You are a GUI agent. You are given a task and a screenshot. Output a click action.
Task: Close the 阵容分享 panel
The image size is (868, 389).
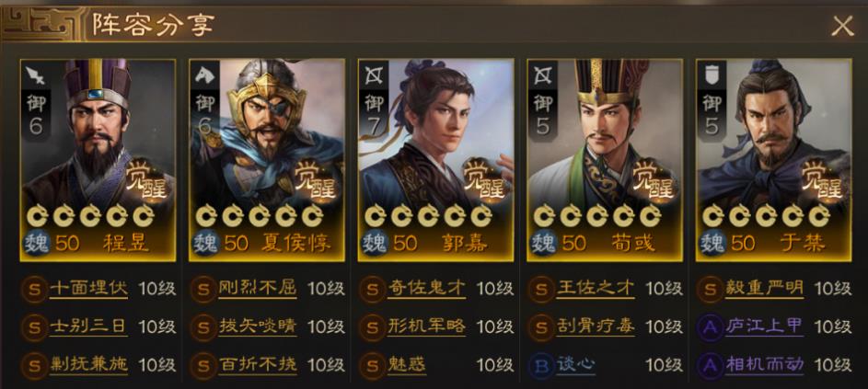842,26
